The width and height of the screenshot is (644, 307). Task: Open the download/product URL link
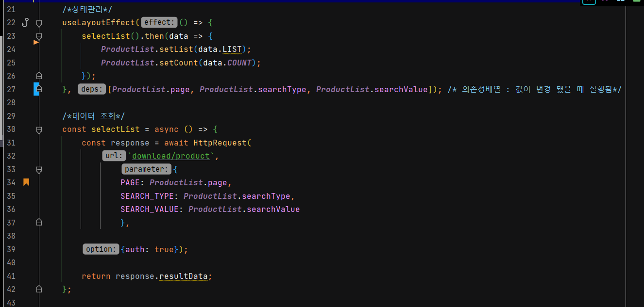click(x=170, y=156)
